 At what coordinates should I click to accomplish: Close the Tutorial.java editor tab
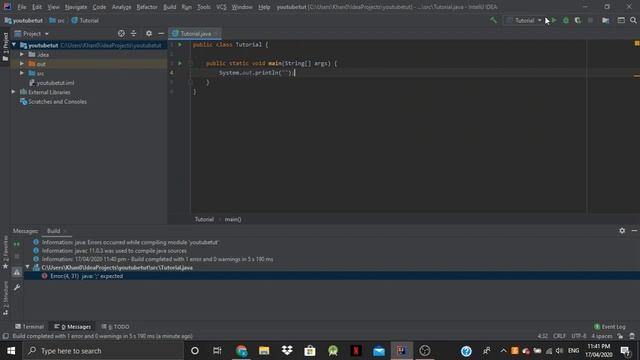(x=216, y=33)
